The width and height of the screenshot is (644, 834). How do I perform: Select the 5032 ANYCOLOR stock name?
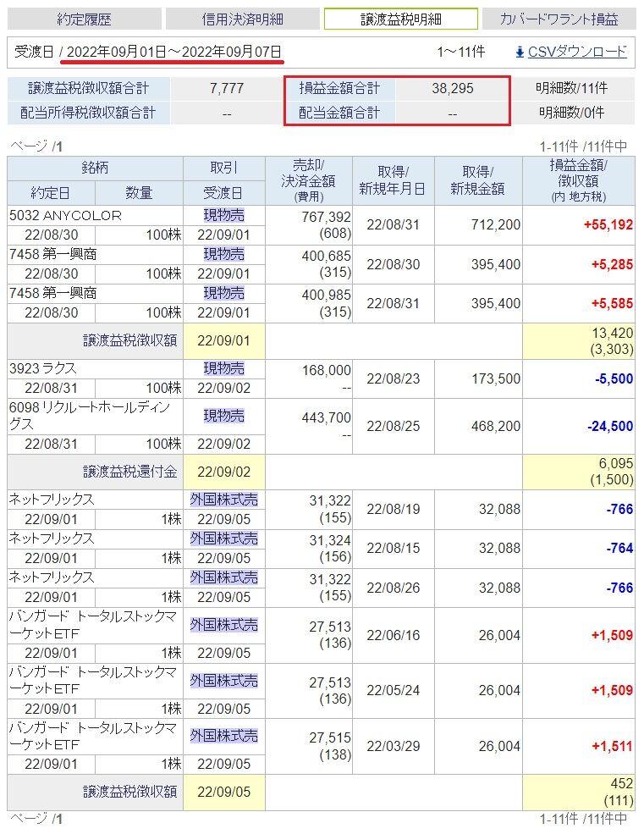[x=65, y=215]
